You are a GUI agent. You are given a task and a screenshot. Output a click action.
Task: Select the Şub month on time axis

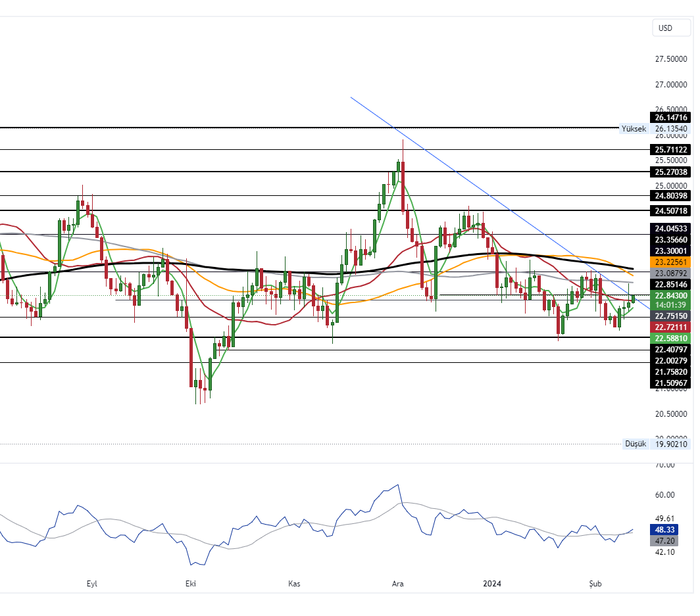click(x=595, y=584)
